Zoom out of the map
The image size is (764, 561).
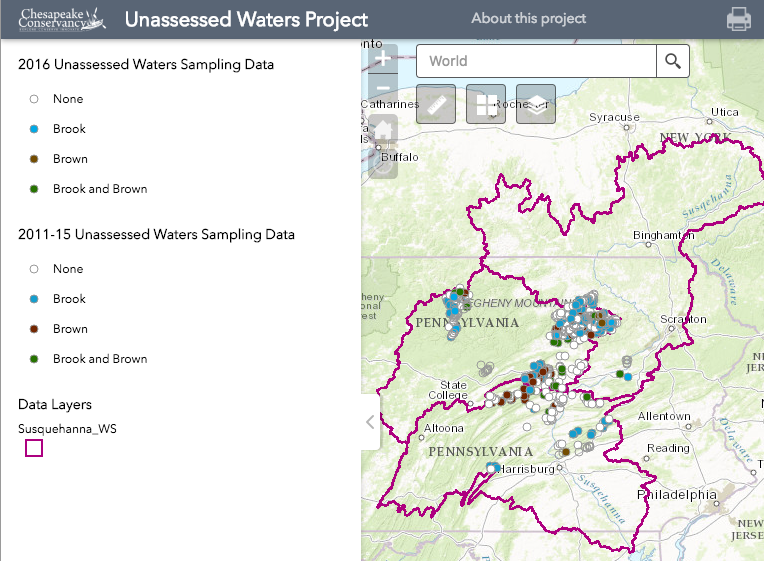coord(383,89)
